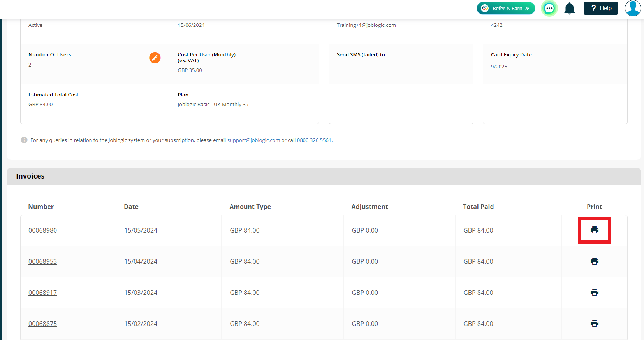
Task: Select the date 15/02/2024
Action: pyautogui.click(x=141, y=324)
